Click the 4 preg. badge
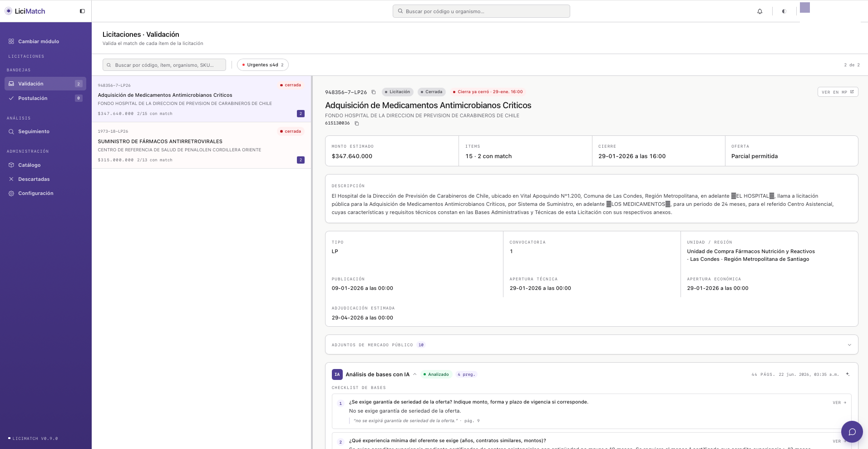This screenshot has width=868, height=449. click(x=466, y=374)
